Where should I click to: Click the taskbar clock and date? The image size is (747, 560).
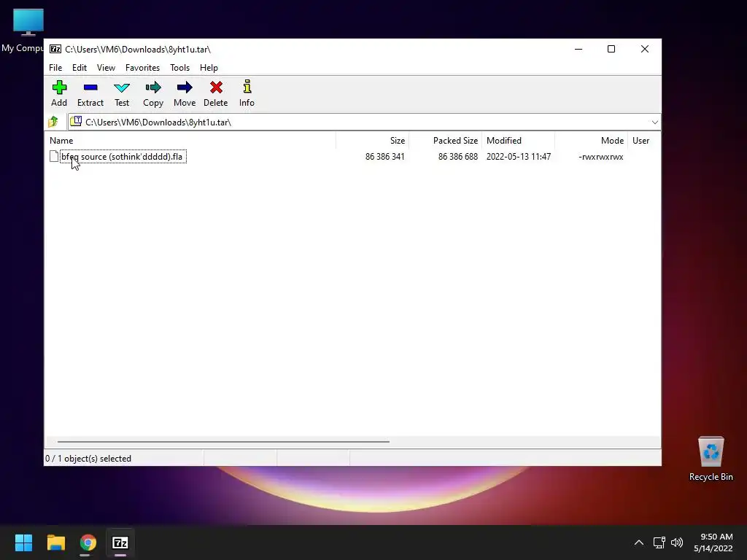coord(713,542)
